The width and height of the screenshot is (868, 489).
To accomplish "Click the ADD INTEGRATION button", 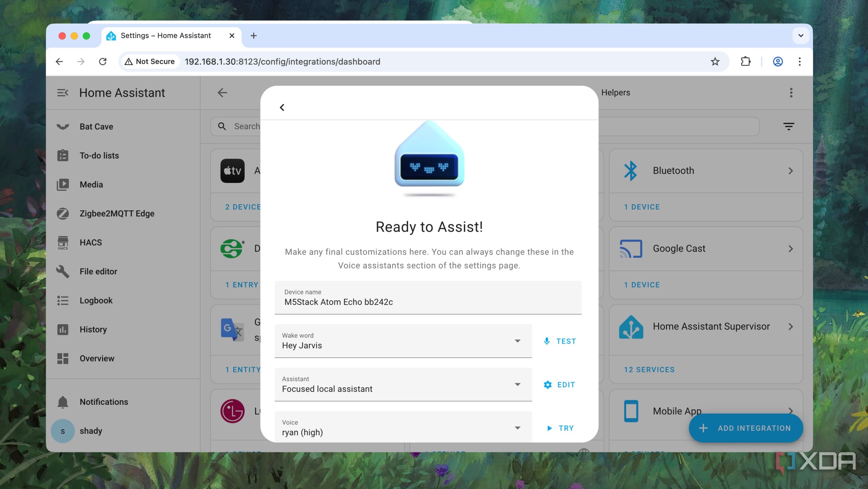I will coord(745,428).
